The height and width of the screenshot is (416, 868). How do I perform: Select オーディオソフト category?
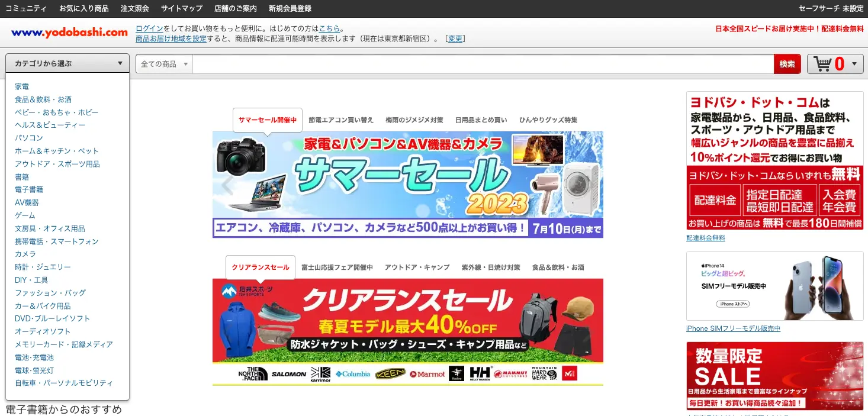(x=43, y=331)
